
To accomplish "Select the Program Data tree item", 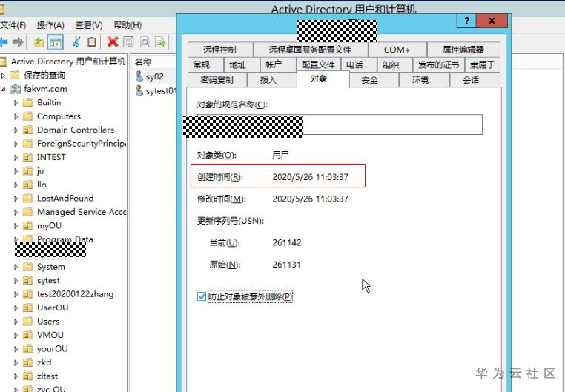I will tap(65, 239).
